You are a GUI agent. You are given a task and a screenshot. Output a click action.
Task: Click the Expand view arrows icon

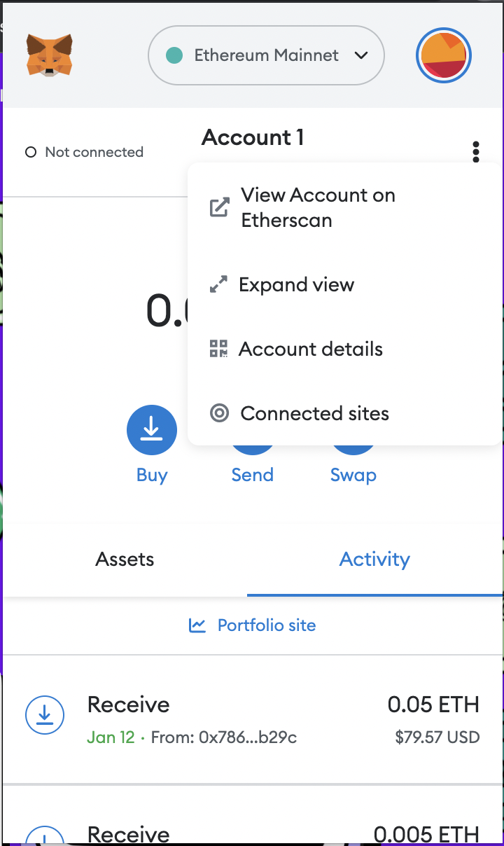[x=219, y=285]
